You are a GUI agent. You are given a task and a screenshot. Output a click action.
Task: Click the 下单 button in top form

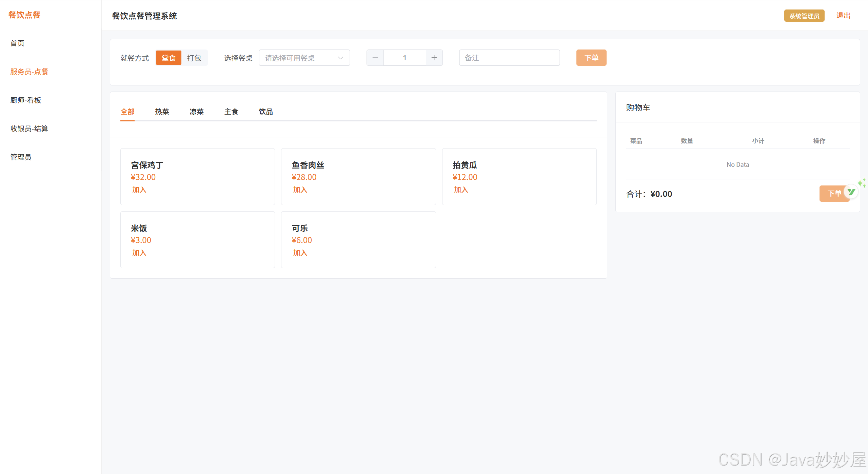[591, 58]
